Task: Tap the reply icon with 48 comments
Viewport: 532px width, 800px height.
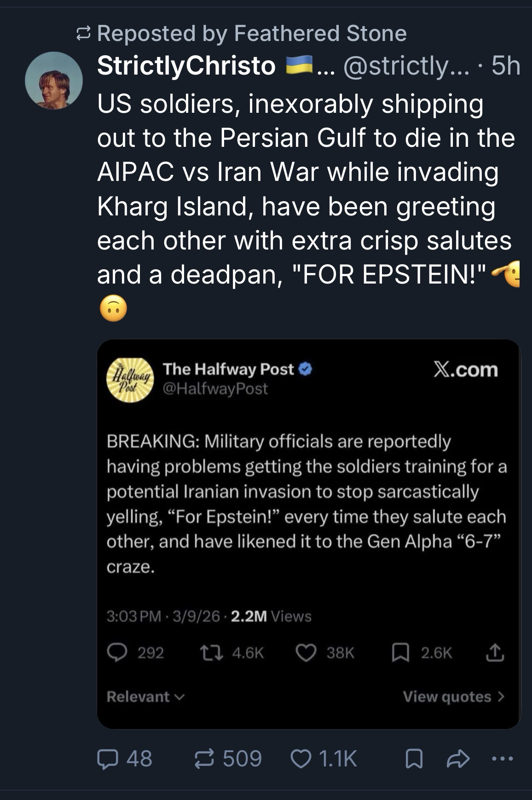Action: 107,759
